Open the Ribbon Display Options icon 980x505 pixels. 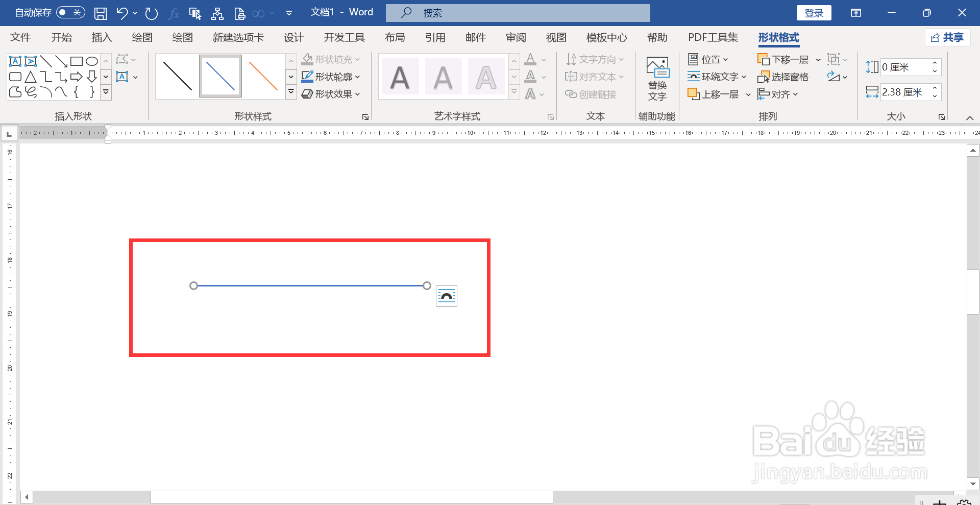click(x=856, y=13)
